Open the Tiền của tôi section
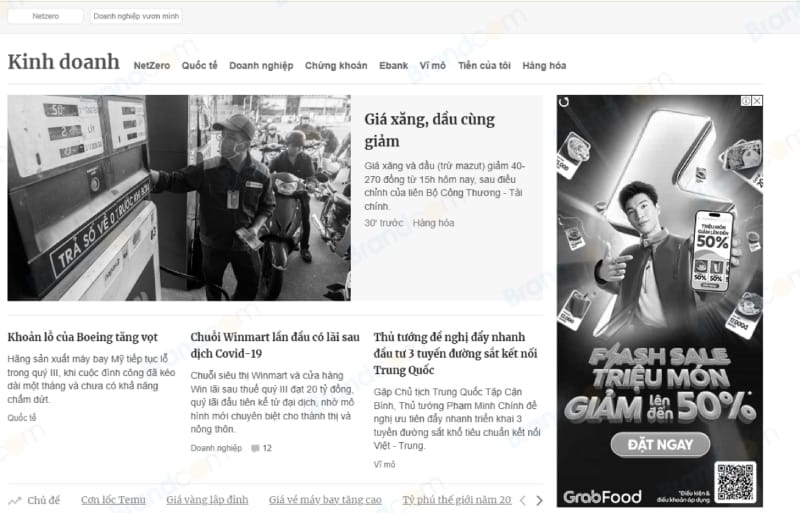The height and width of the screenshot is (513, 800). click(484, 66)
